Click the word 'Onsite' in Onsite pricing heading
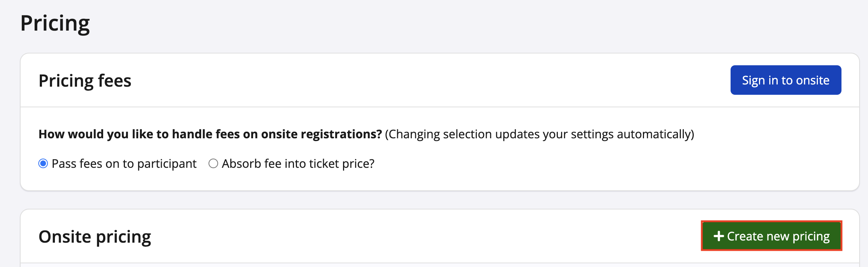 click(x=65, y=236)
